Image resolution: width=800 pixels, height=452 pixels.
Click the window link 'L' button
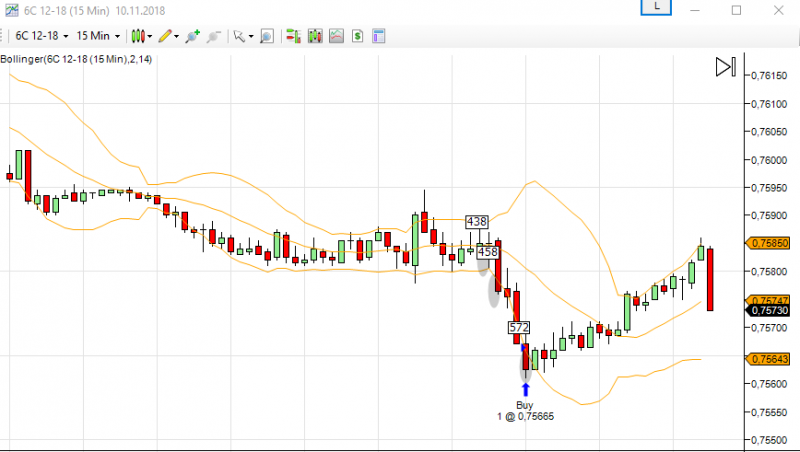(x=656, y=7)
